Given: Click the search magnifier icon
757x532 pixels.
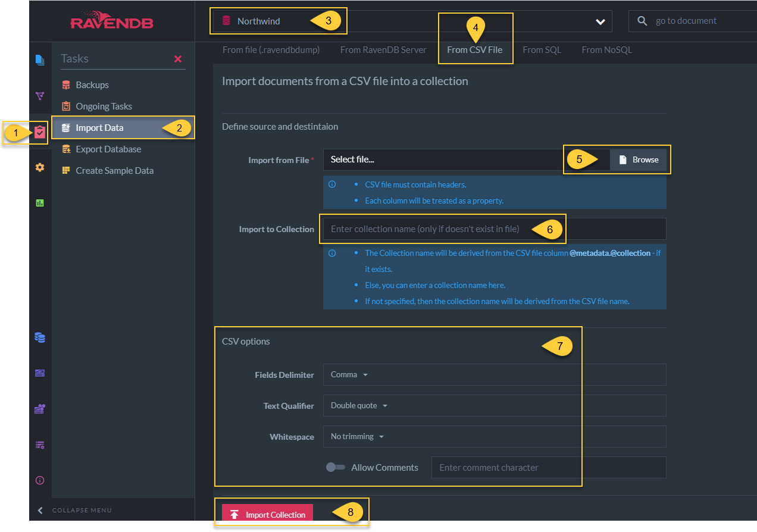Looking at the screenshot, I should coord(642,21).
